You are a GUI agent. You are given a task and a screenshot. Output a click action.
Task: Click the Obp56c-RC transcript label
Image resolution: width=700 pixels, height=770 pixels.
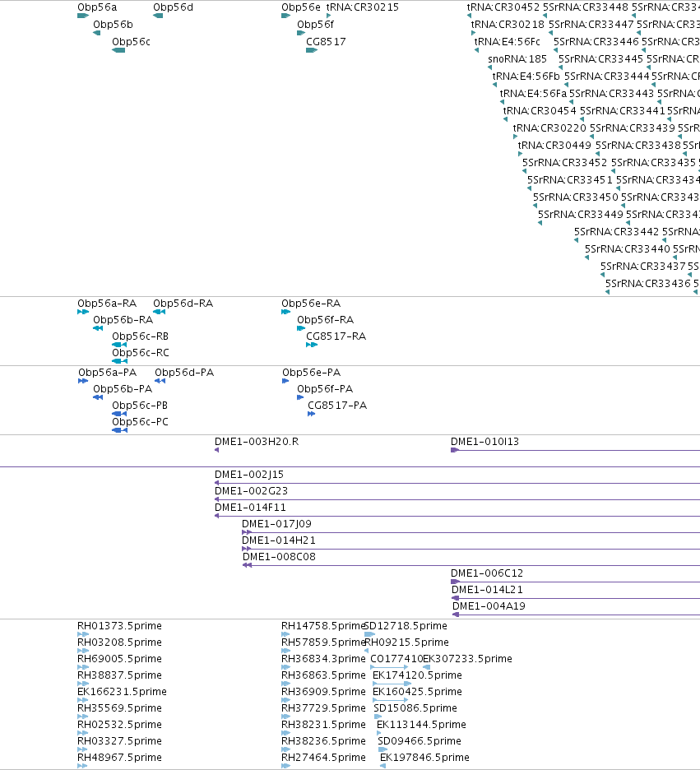[x=141, y=353]
